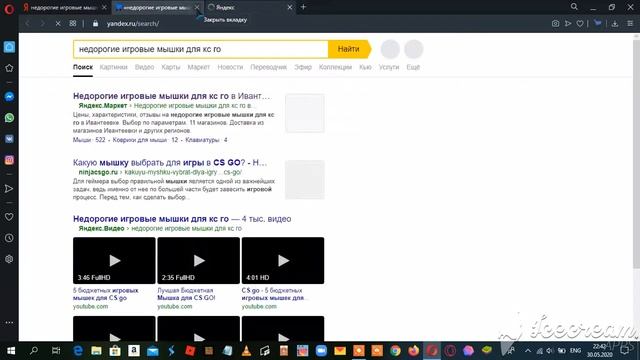Select the Видео search tab
Image resolution: width=640 pixels, height=360 pixels.
(144, 67)
